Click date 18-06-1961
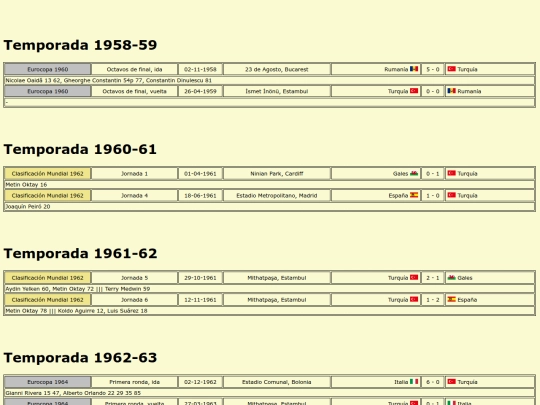 (200, 196)
